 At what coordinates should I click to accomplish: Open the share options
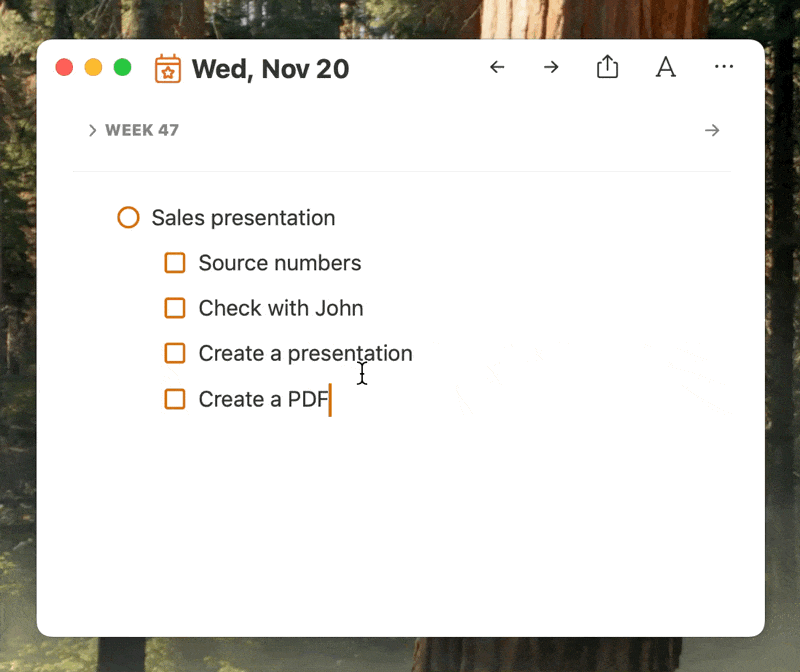[607, 66]
